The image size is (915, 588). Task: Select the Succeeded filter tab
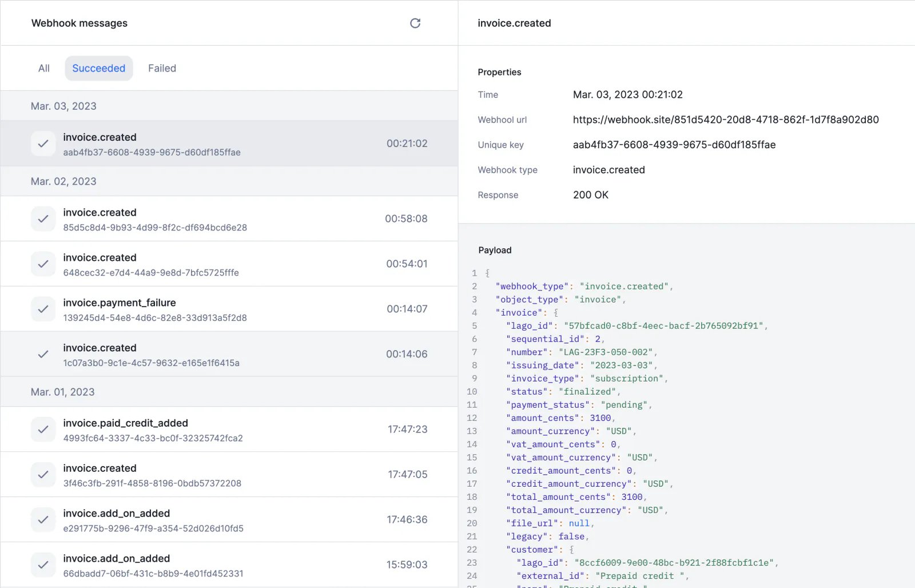(x=98, y=68)
